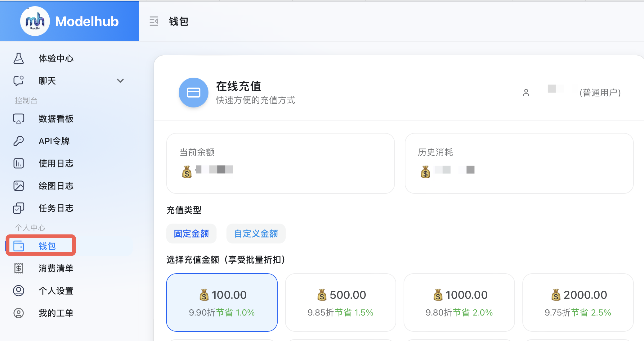Screen dimensions: 644x341
Task: Click the 9.90折节省 1.0% discount text
Action: 222,312
